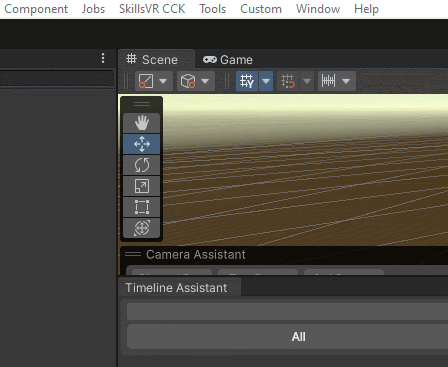448x367 pixels.
Task: Open the Window menu
Action: (x=318, y=9)
